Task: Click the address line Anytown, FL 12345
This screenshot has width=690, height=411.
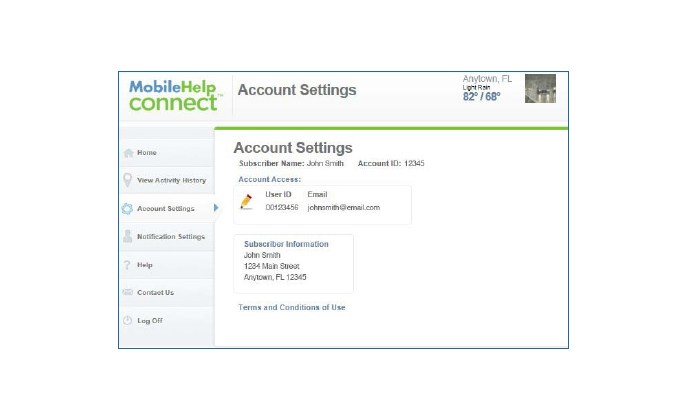Action: click(275, 277)
